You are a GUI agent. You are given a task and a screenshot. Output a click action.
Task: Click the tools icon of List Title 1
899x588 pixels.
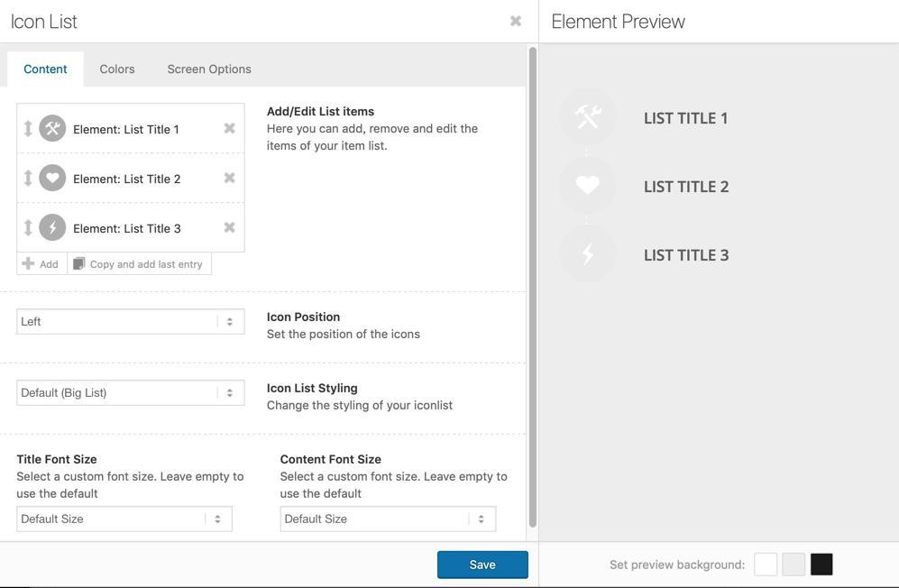click(52, 129)
